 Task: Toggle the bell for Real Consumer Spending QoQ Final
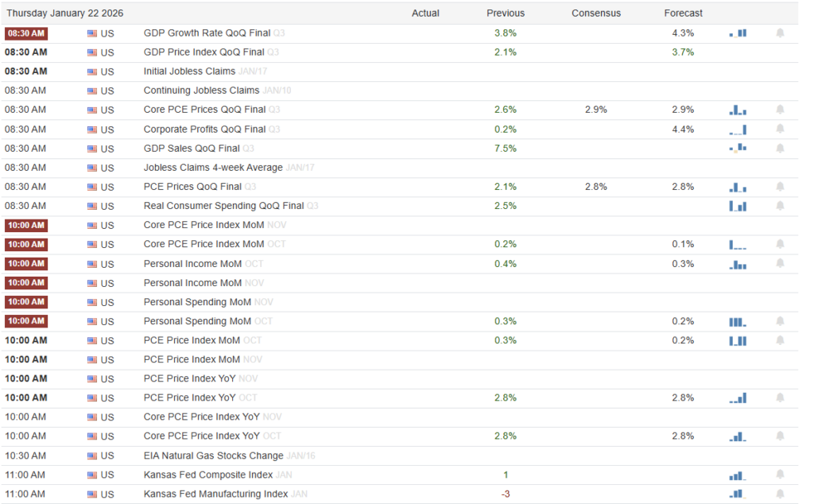(x=780, y=206)
